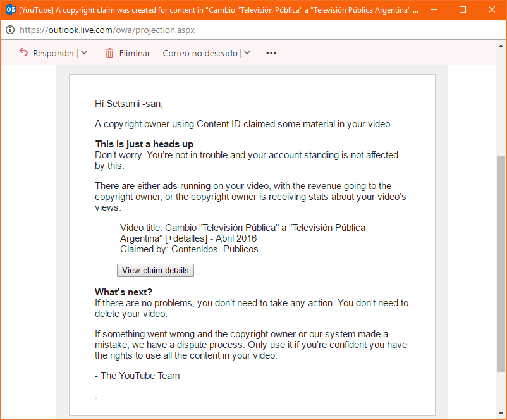Click the 'What's next?' heading
The height and width of the screenshot is (420, 507).
pos(123,292)
